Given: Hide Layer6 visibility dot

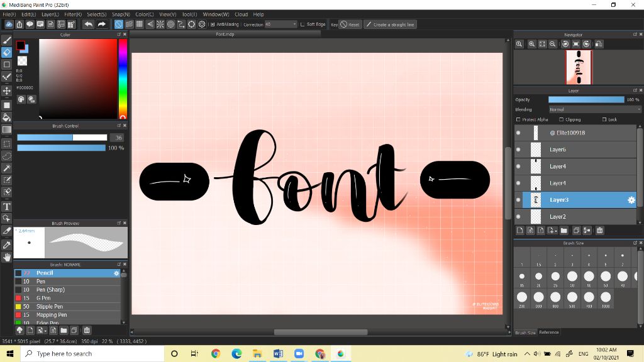Looking at the screenshot, I should 518,150.
